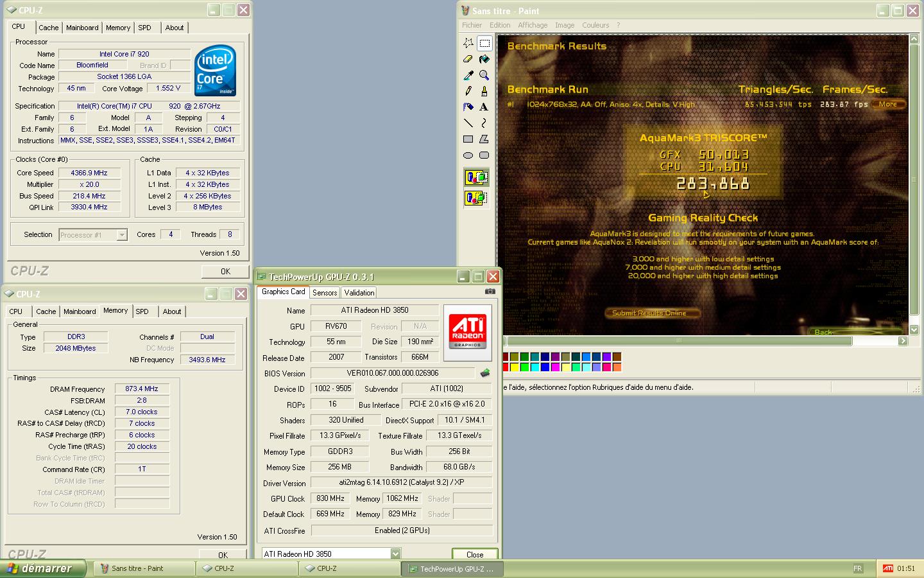Click the taskbar clock showing 01:51

(906, 568)
